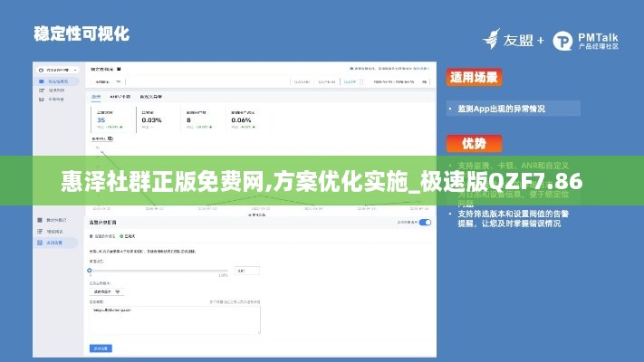This screenshot has height=362, width=644.
Task: Select the highlighted alert item in lower sidebar
Action: [x=55, y=243]
